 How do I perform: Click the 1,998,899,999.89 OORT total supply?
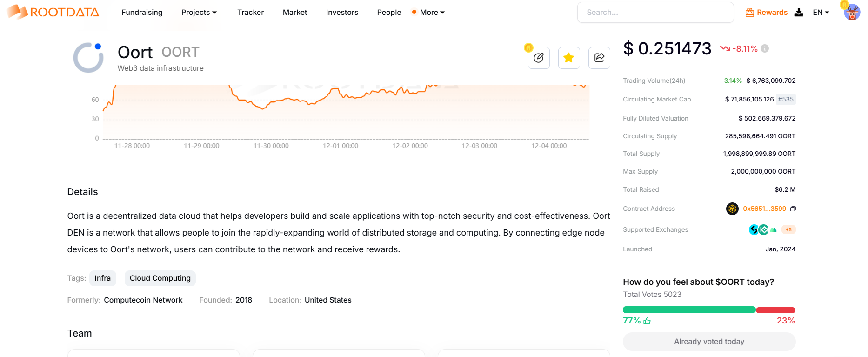click(x=759, y=154)
